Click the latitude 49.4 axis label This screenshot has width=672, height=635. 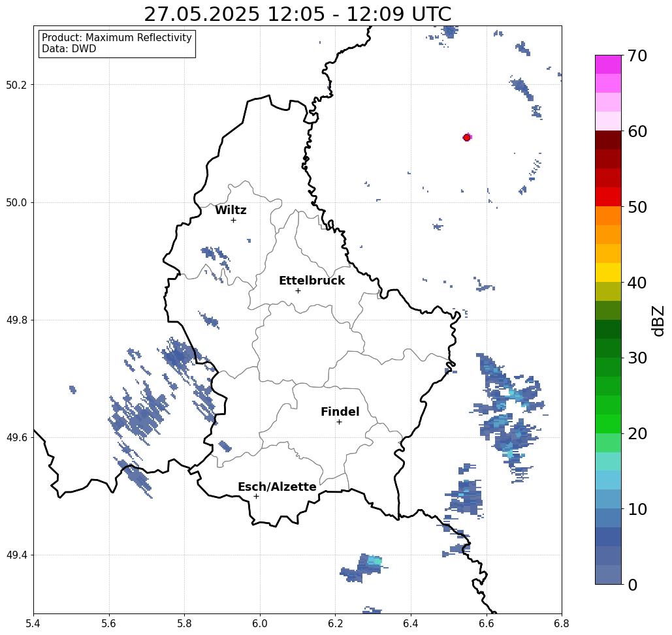click(16, 555)
